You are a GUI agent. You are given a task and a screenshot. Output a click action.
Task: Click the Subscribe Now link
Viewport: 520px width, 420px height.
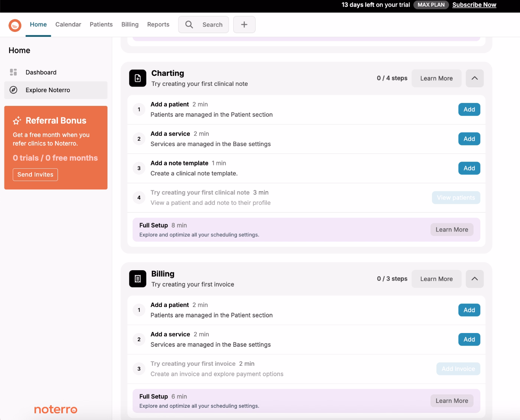tap(474, 4)
